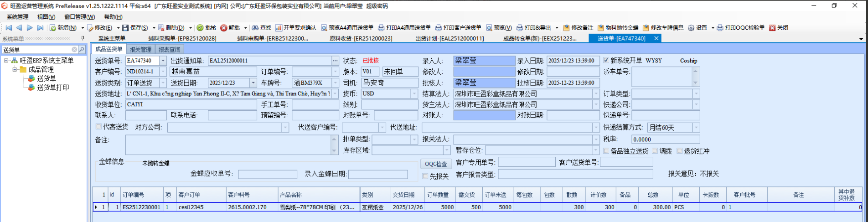Click 打印&导出 printer icon
This screenshot has height=222, width=868.
520,28
